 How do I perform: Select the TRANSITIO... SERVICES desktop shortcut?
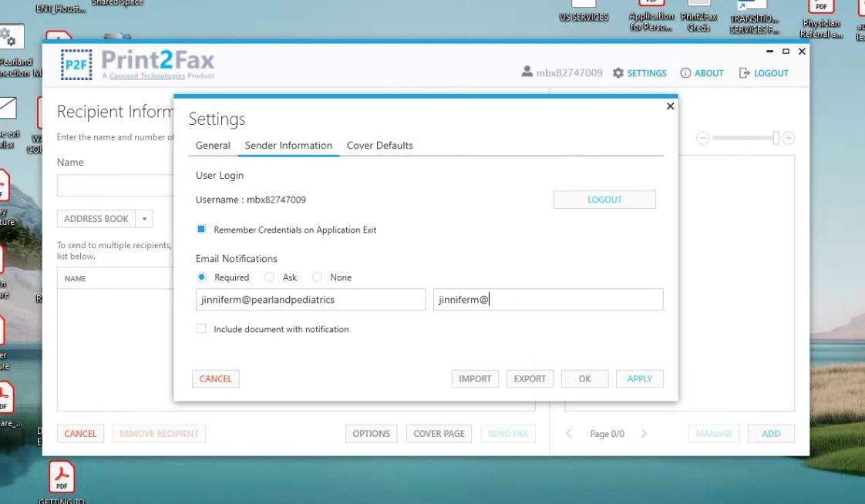[754, 18]
